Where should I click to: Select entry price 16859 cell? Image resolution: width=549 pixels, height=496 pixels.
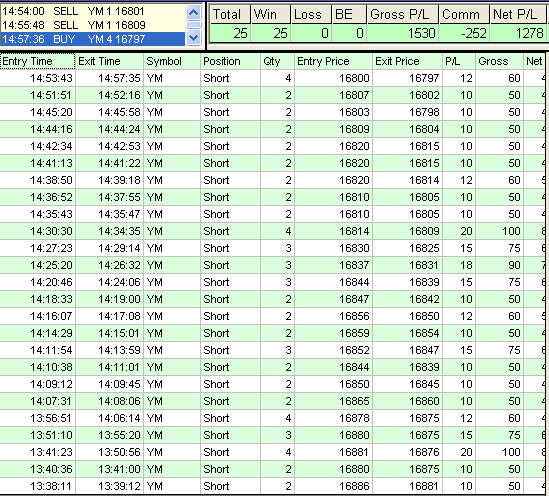coord(333,333)
